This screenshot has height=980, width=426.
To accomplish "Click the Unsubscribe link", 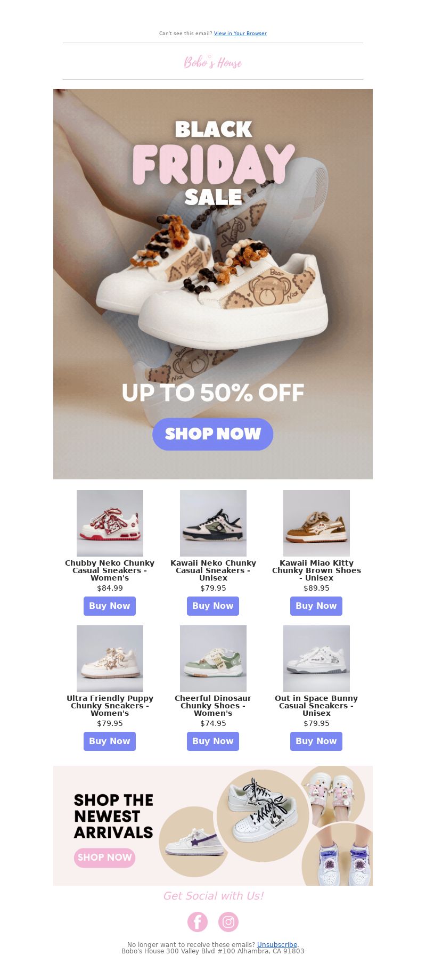I will [277, 944].
